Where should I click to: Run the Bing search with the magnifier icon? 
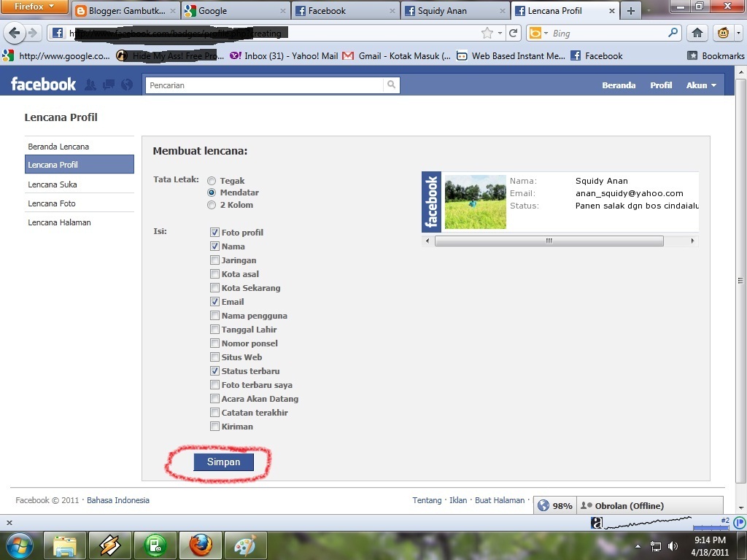[x=673, y=33]
